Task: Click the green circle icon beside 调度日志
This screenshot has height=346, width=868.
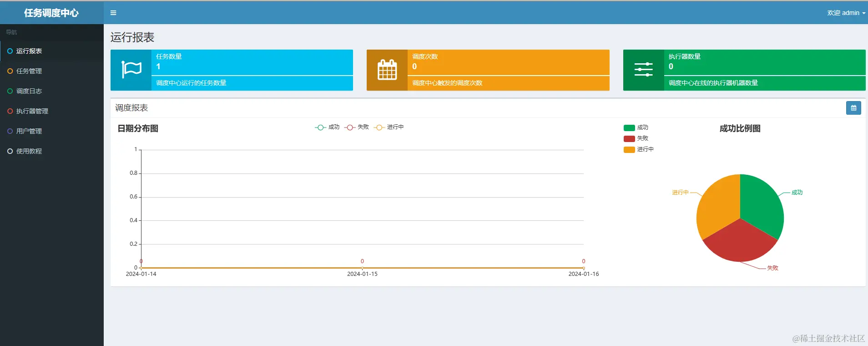Action: pyautogui.click(x=10, y=91)
